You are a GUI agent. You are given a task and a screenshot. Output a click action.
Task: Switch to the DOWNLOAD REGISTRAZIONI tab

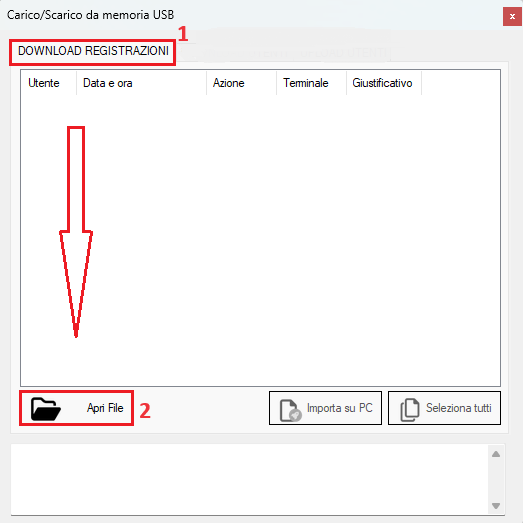pyautogui.click(x=93, y=51)
